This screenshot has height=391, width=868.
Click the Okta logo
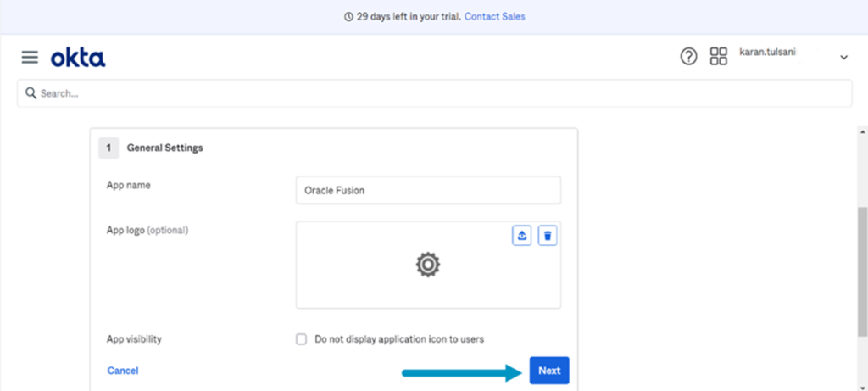point(78,58)
